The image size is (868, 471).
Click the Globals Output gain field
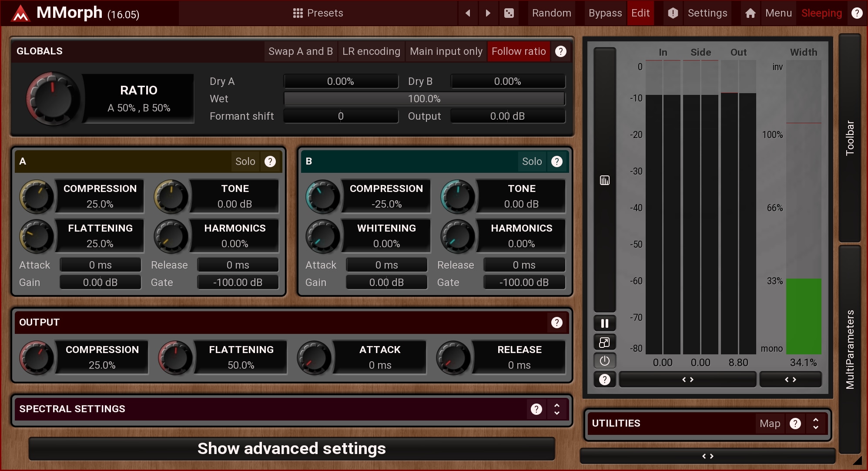click(508, 116)
